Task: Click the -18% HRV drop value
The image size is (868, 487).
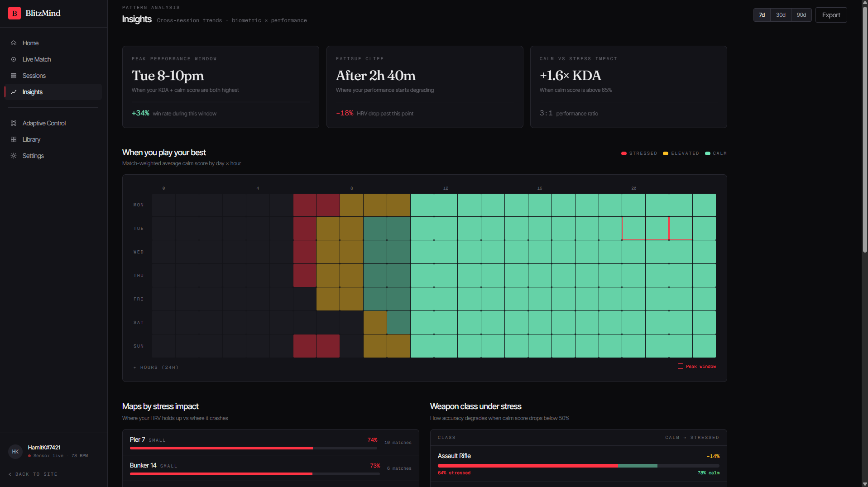Action: pos(345,113)
